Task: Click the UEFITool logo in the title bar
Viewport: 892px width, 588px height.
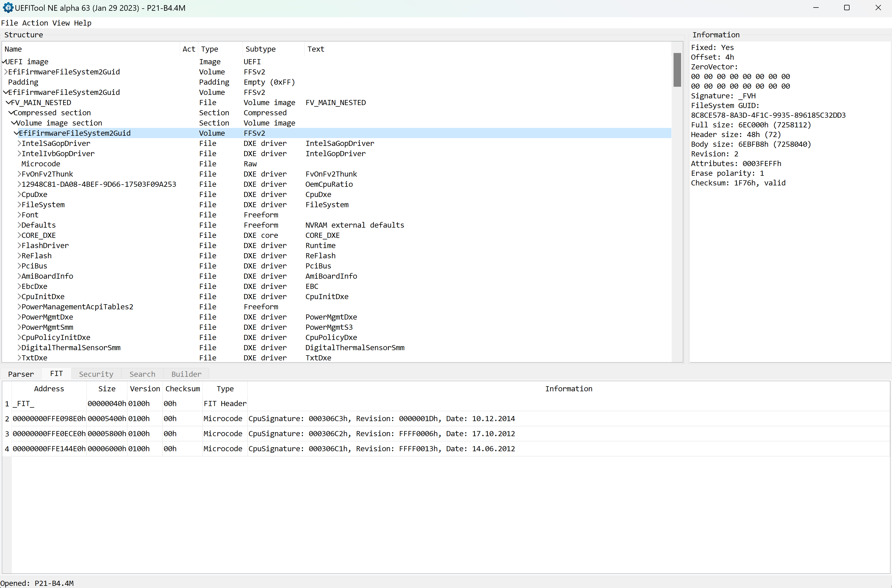Action: click(8, 8)
